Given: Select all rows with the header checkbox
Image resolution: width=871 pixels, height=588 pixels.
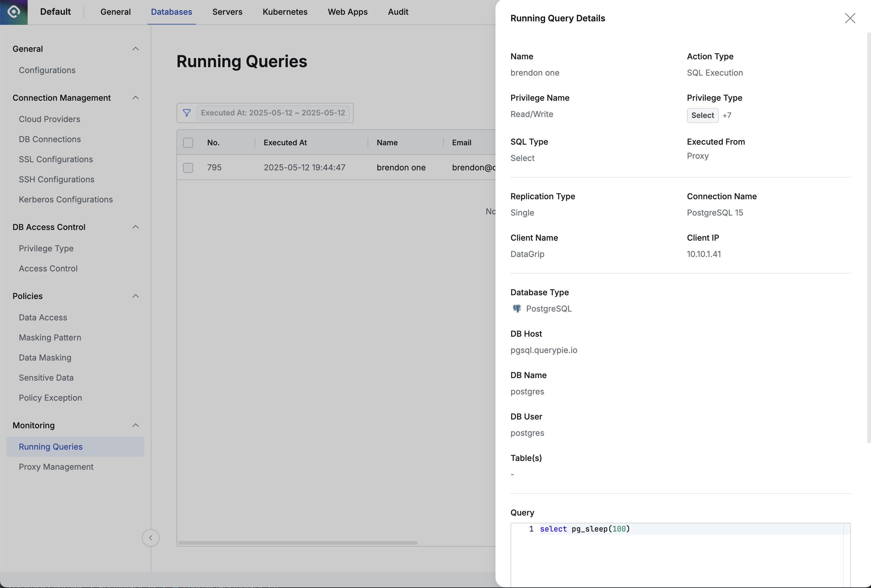Looking at the screenshot, I should [188, 143].
